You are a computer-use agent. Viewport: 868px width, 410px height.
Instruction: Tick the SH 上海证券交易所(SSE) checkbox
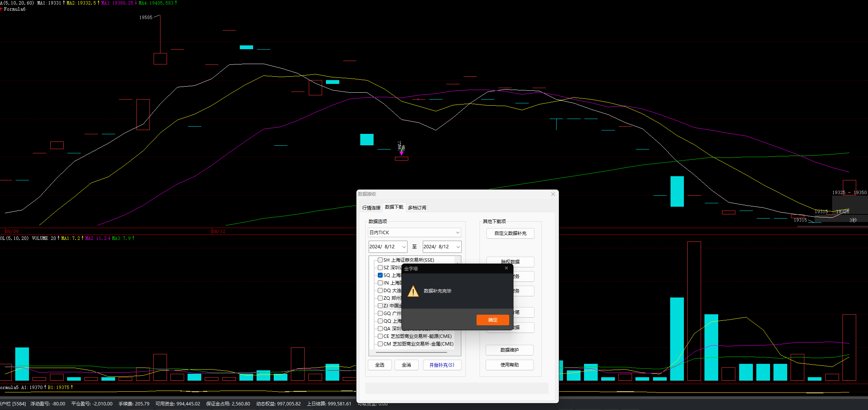click(380, 260)
